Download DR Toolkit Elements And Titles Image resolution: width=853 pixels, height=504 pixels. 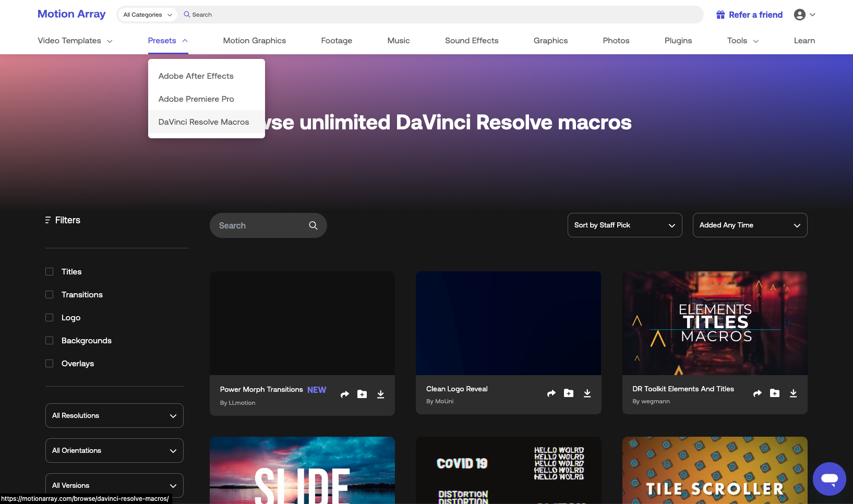[794, 393]
